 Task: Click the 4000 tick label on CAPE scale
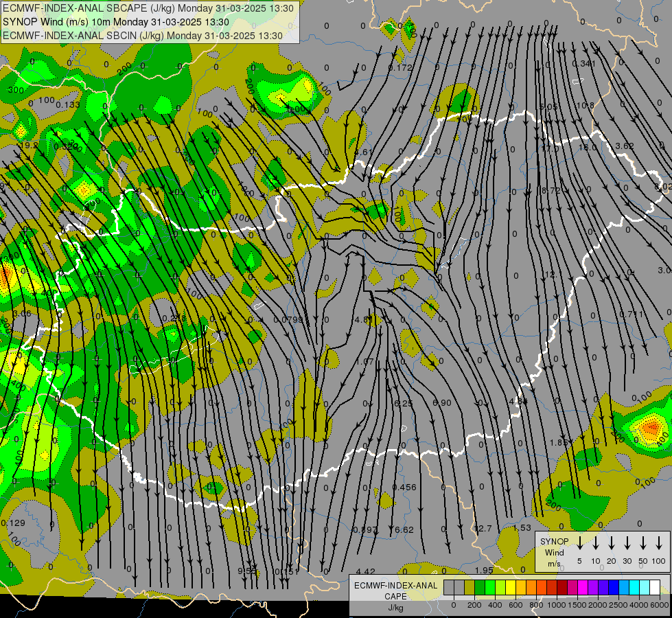639,605
